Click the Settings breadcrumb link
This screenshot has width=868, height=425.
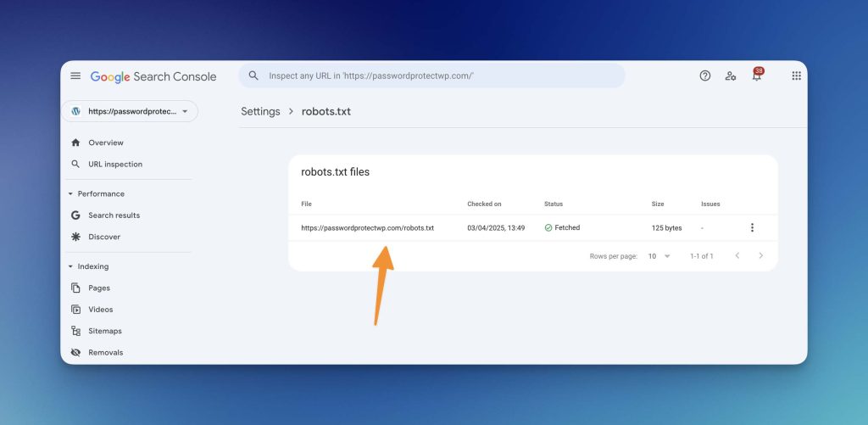pyautogui.click(x=260, y=111)
